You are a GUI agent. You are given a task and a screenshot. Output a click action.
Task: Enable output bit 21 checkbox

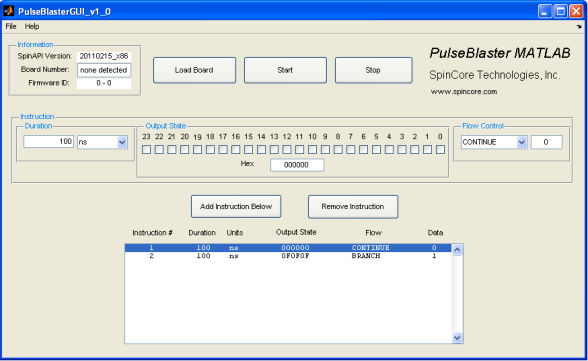(172, 150)
